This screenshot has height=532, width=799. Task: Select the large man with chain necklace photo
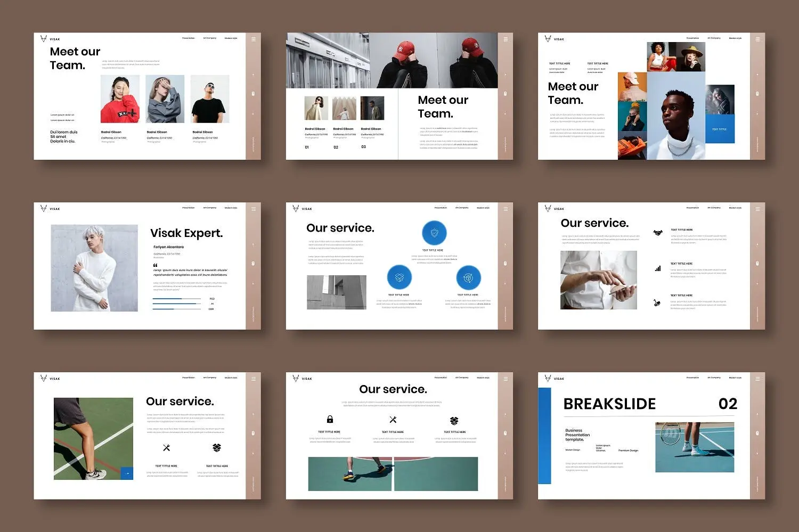676,116
